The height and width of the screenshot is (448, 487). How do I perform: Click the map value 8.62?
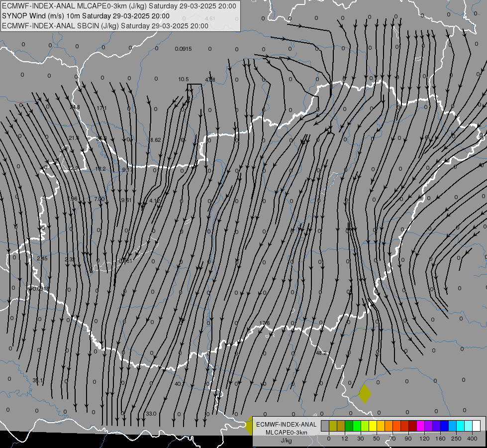(x=156, y=140)
